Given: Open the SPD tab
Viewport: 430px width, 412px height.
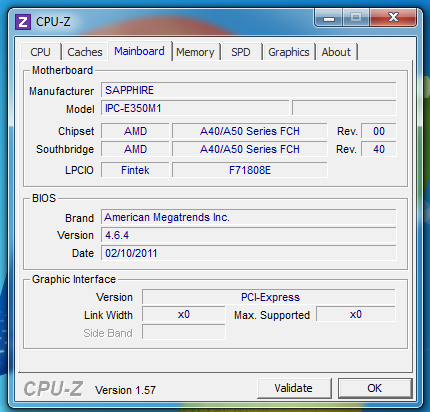Looking at the screenshot, I should pos(241,52).
